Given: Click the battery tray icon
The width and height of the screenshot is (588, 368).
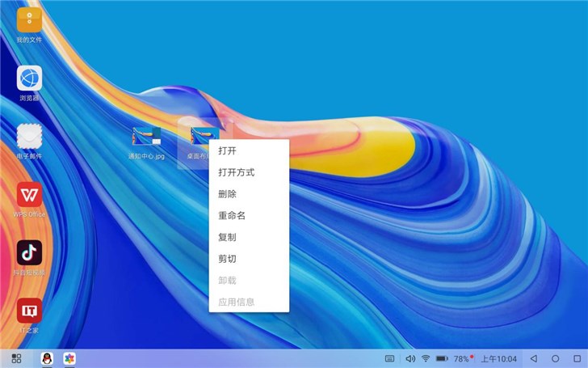Looking at the screenshot, I should tap(442, 358).
